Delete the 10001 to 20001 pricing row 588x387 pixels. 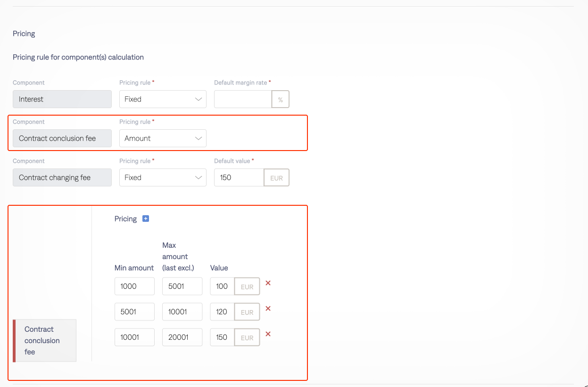point(268,334)
